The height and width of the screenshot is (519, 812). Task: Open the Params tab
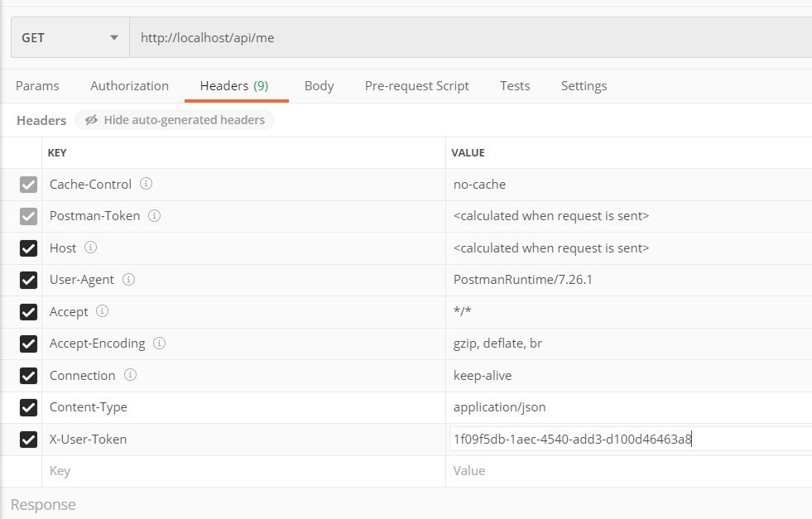[37, 86]
